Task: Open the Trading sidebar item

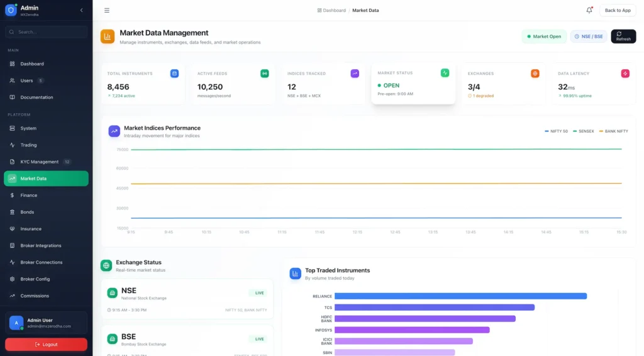Action: [46, 145]
